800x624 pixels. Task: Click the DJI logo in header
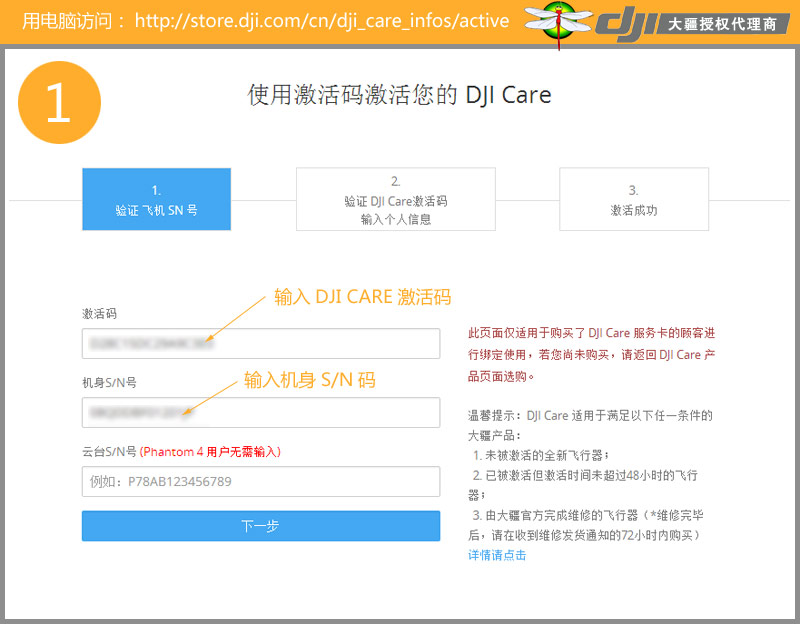pos(627,23)
